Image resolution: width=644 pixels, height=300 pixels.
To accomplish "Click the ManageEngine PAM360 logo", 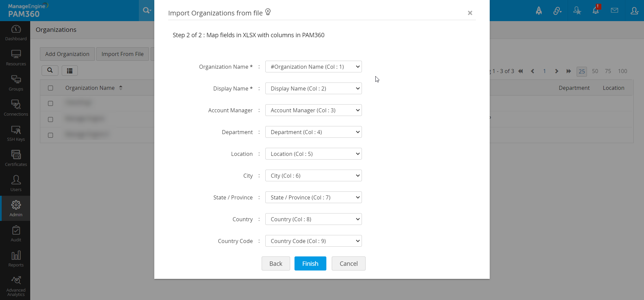I will [28, 10].
